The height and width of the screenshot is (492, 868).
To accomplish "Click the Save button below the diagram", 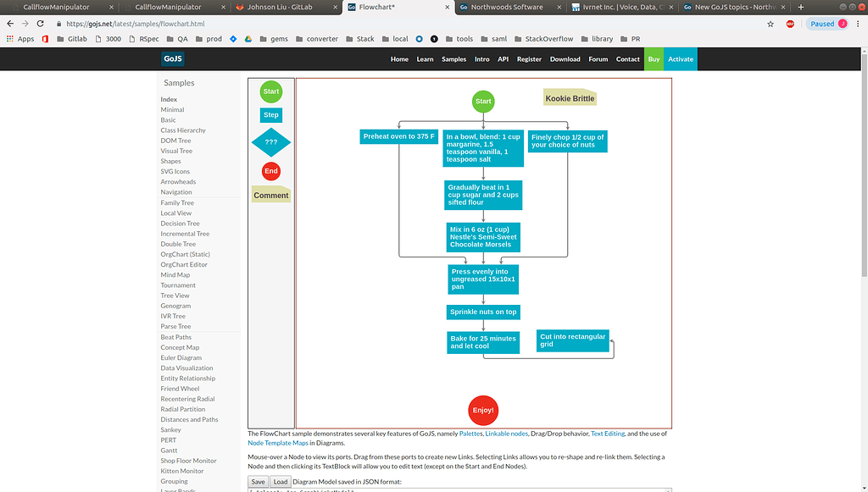I will click(x=258, y=481).
